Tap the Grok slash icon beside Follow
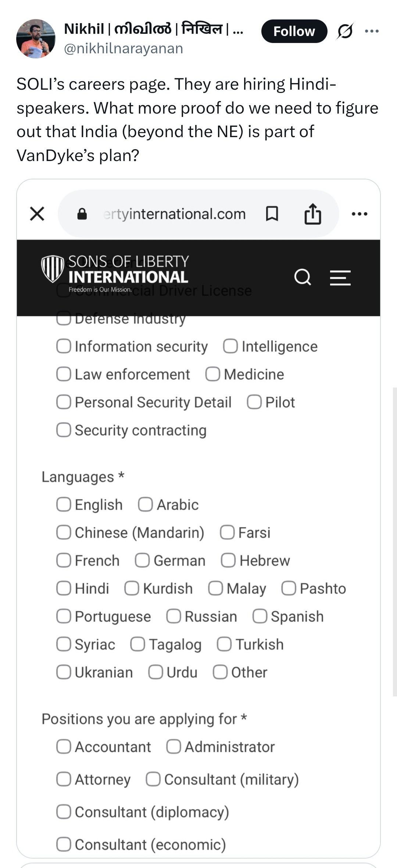The height and width of the screenshot is (868, 397). pyautogui.click(x=345, y=31)
